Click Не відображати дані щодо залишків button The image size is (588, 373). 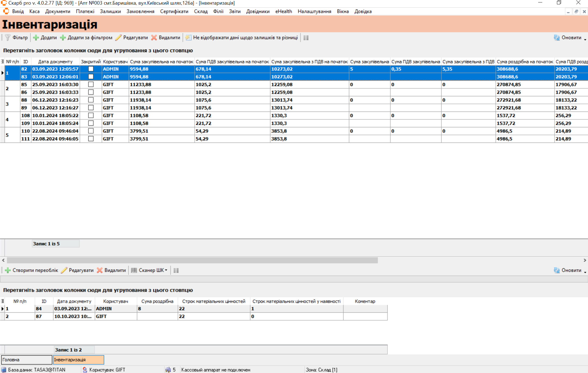242,38
